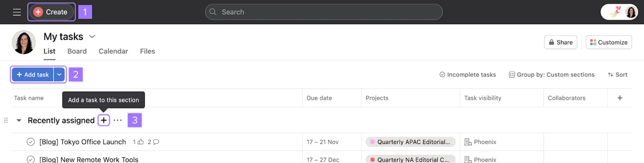This screenshot has height=163, width=644.
Task: Click the Search input field
Action: (324, 12)
